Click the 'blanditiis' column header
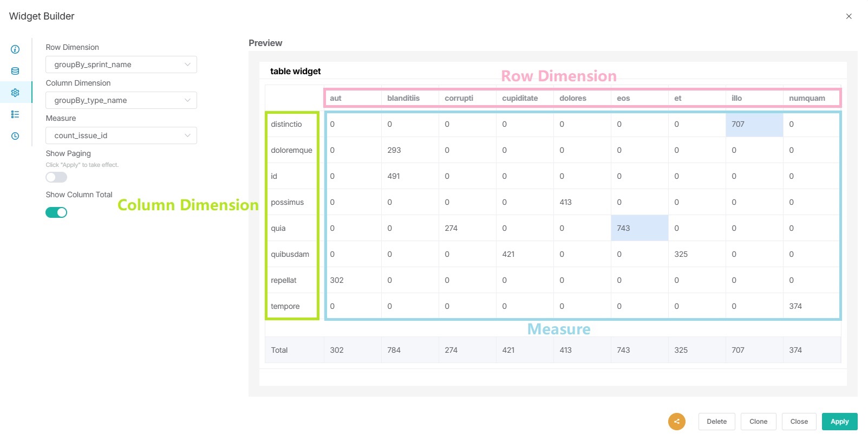This screenshot has width=868, height=440. pyautogui.click(x=403, y=98)
